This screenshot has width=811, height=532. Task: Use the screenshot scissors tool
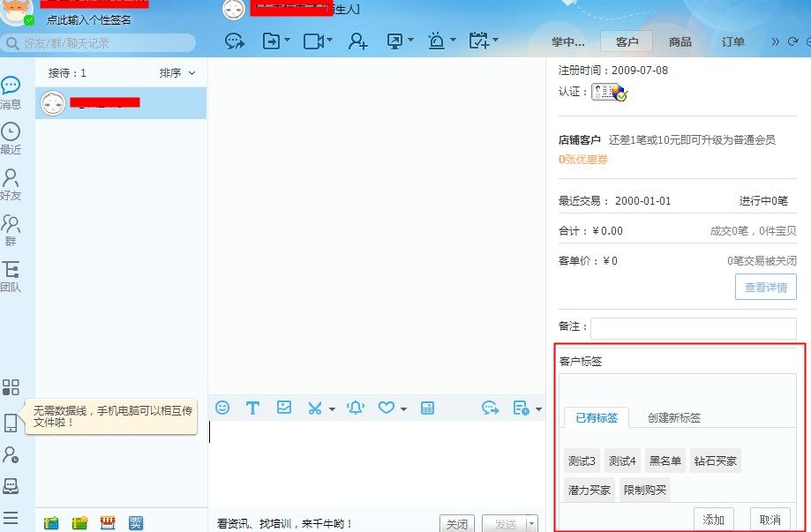coord(313,408)
